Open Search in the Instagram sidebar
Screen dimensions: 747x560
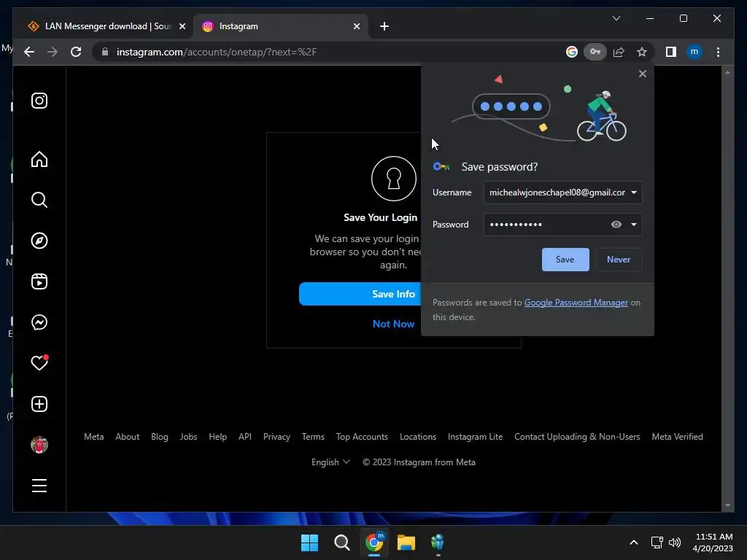39,200
